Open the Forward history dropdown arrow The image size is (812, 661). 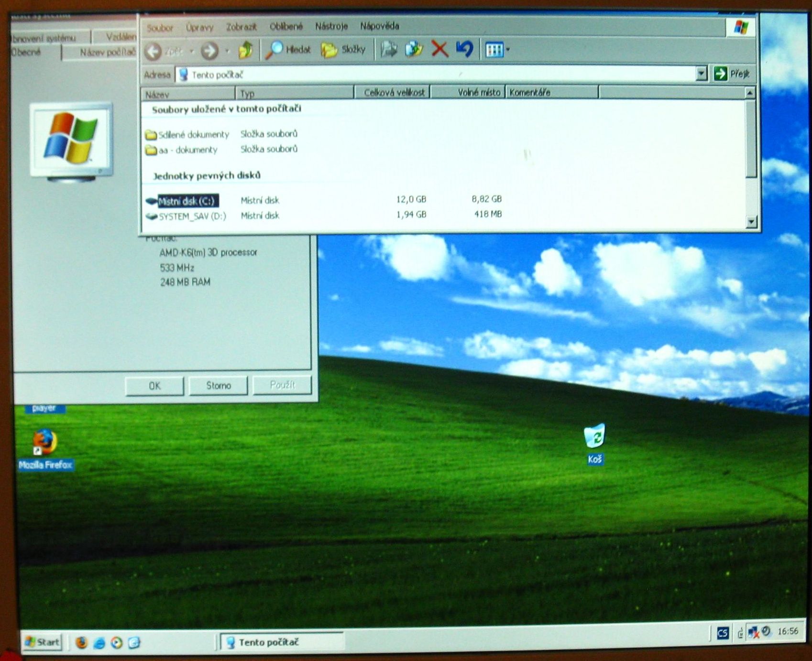227,51
